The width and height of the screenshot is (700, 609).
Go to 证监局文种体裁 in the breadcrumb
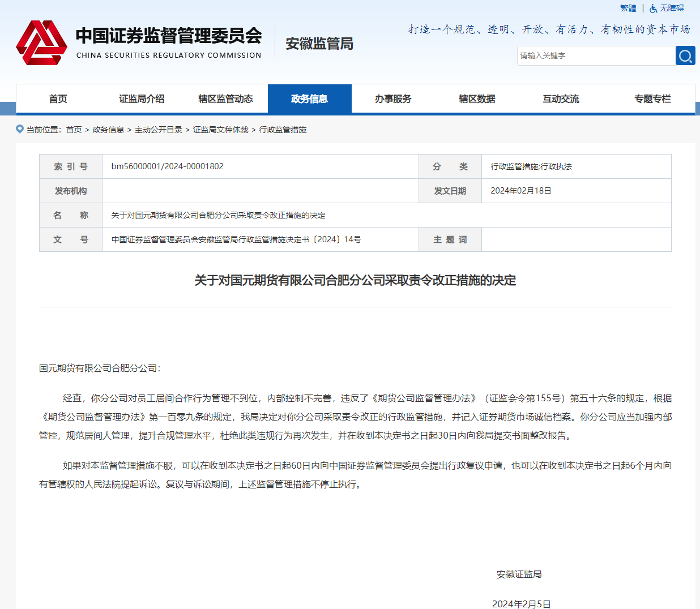pyautogui.click(x=221, y=130)
